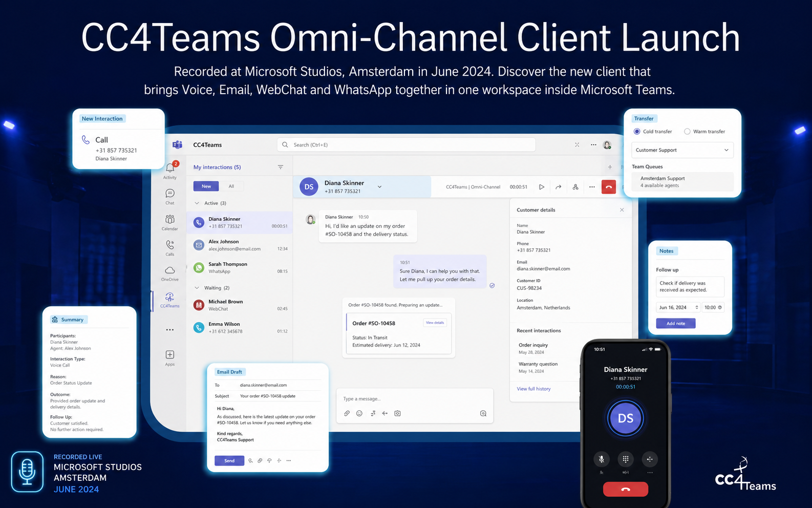Viewport: 812px width, 508px height.
Task: Click the Search (Ctrl+E) box
Action: point(406,145)
